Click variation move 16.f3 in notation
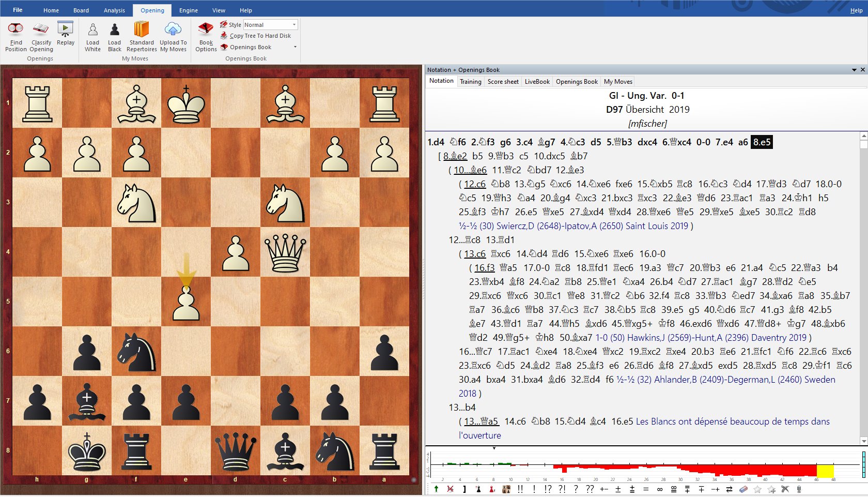The width and height of the screenshot is (868, 497). (x=484, y=268)
